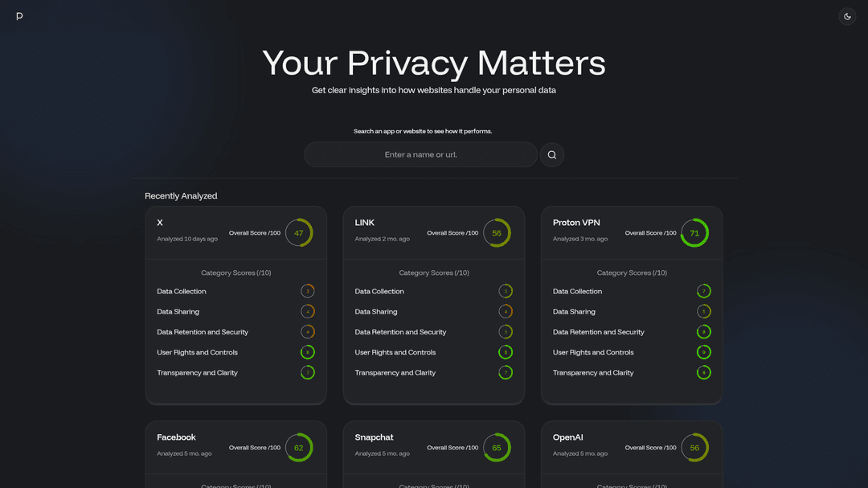Screen dimensions: 868x488
Task: Open the Facebook analysis card title
Action: (x=176, y=437)
